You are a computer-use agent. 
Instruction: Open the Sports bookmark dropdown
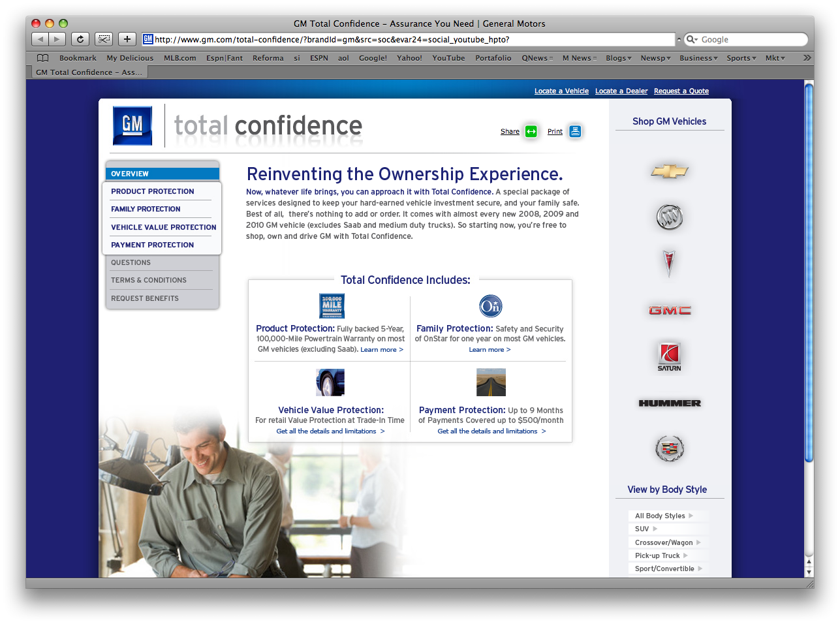coord(741,58)
